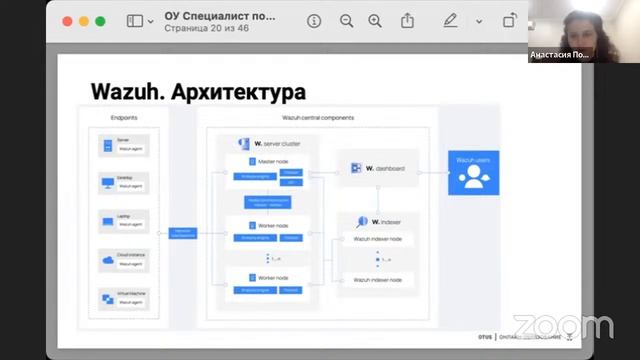Select the slide heading 'Wazuh. Архитектура'
640x360 pixels.
coord(198,91)
